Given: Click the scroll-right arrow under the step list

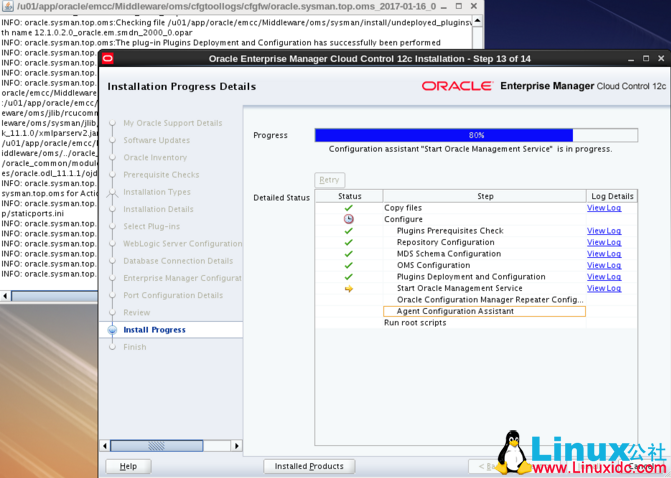Looking at the screenshot, I should pyautogui.click(x=237, y=446).
